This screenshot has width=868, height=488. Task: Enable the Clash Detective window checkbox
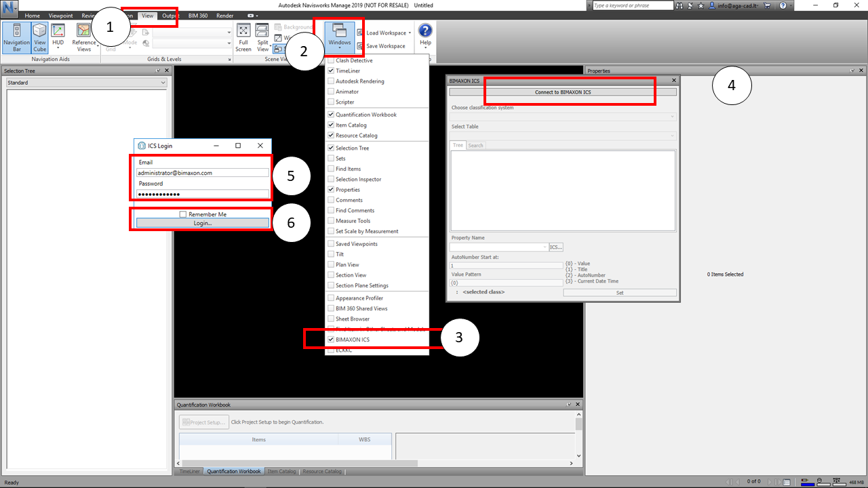tap(331, 60)
